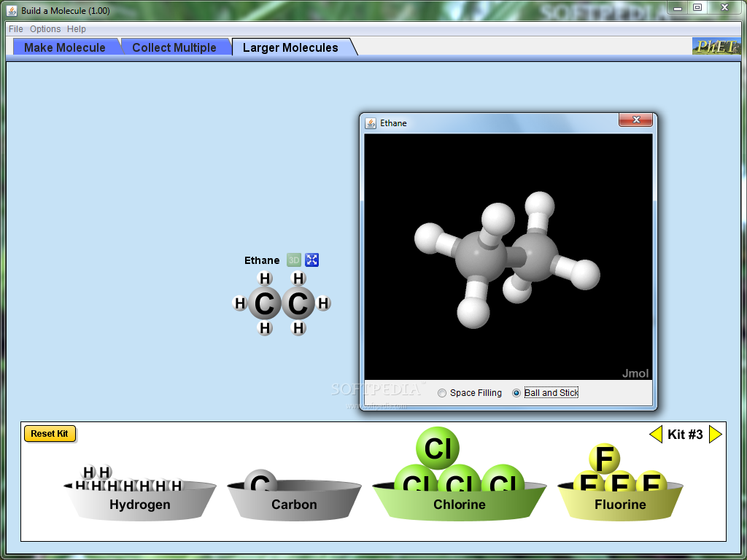Switch to Make Molecule tab
747x560 pixels.
click(65, 47)
